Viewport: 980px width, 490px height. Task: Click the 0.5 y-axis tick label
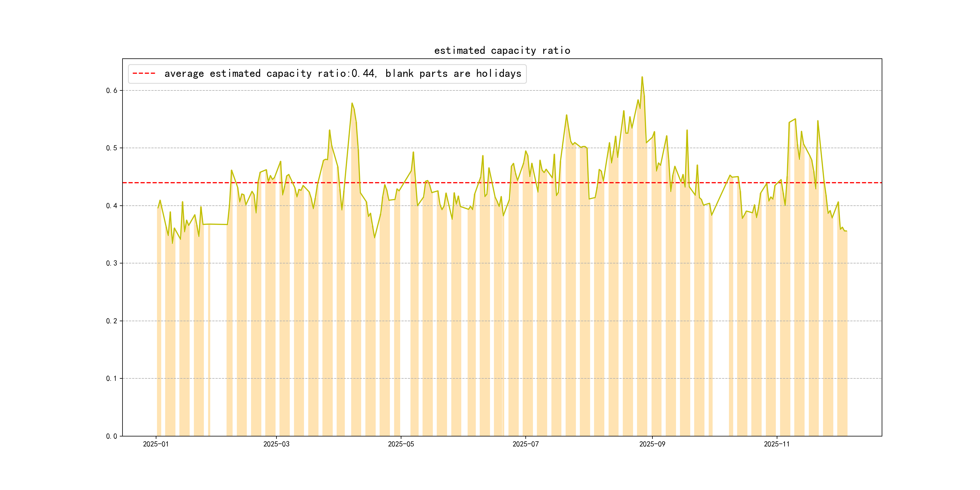click(112, 148)
